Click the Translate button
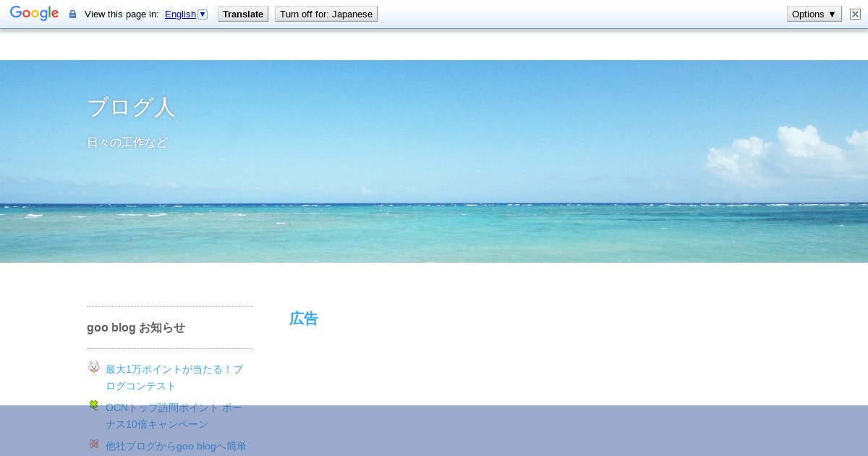The height and width of the screenshot is (456, 868). point(243,14)
